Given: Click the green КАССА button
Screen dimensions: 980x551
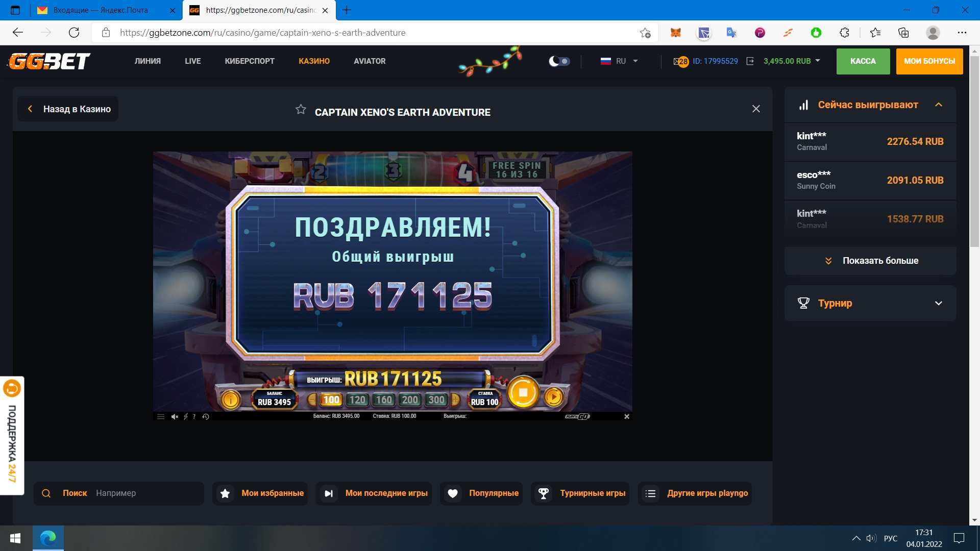Looking at the screenshot, I should [863, 61].
